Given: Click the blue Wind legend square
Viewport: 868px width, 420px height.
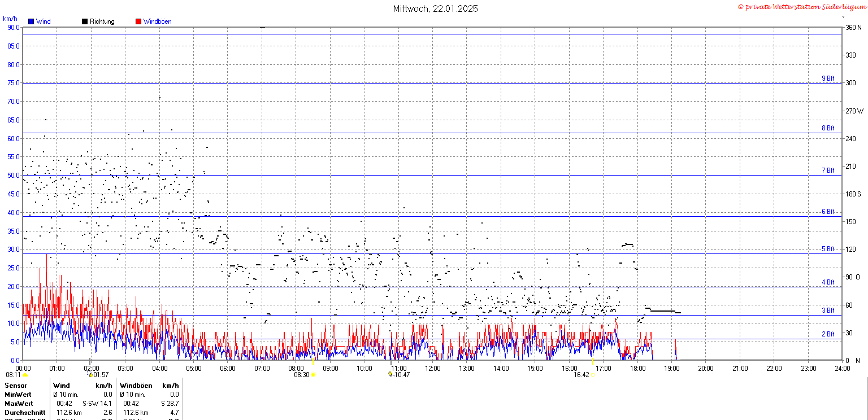Looking at the screenshot, I should (31, 21).
